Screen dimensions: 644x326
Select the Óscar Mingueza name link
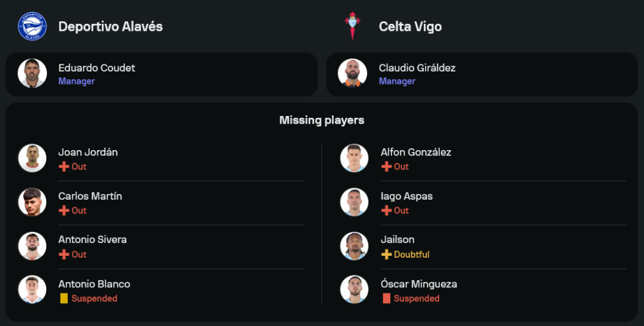pyautogui.click(x=419, y=283)
